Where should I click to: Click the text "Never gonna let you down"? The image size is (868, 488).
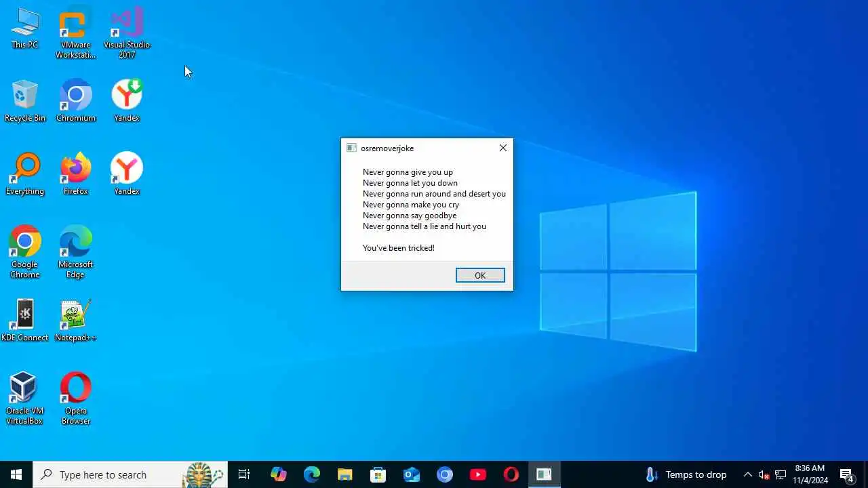(x=410, y=183)
